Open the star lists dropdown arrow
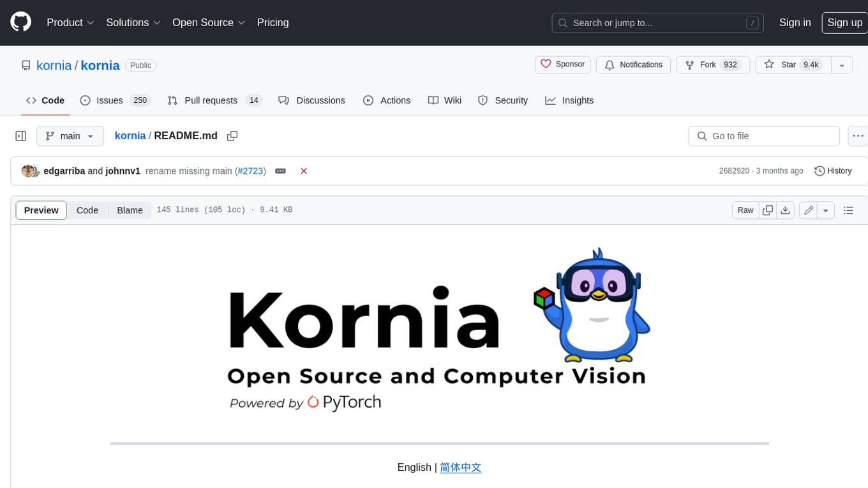Image resolution: width=868 pixels, height=488 pixels. pos(842,65)
